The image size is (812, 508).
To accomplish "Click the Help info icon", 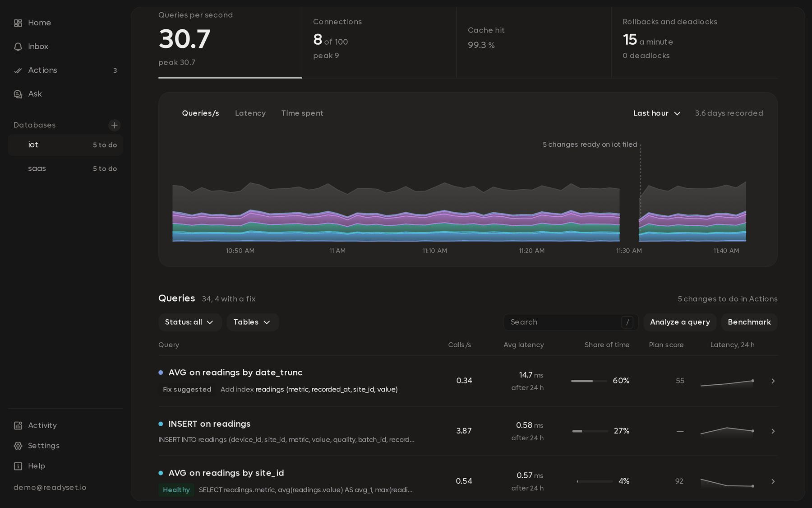I will point(18,466).
